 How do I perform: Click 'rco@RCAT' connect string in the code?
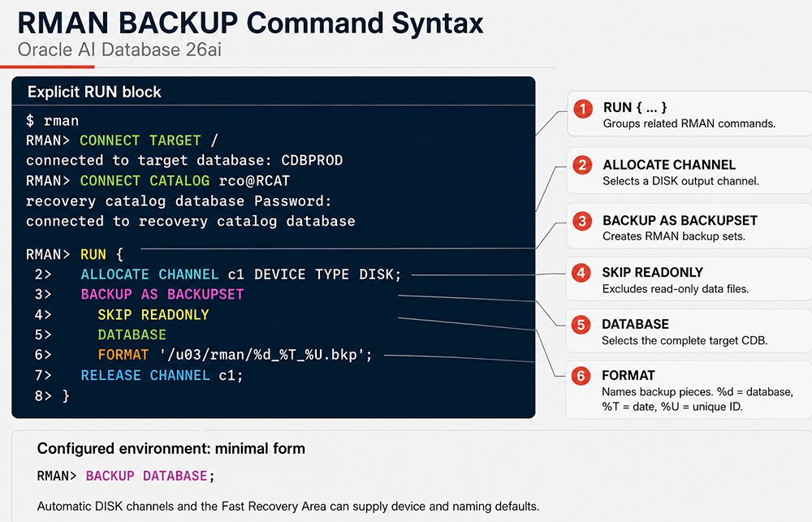[254, 181]
